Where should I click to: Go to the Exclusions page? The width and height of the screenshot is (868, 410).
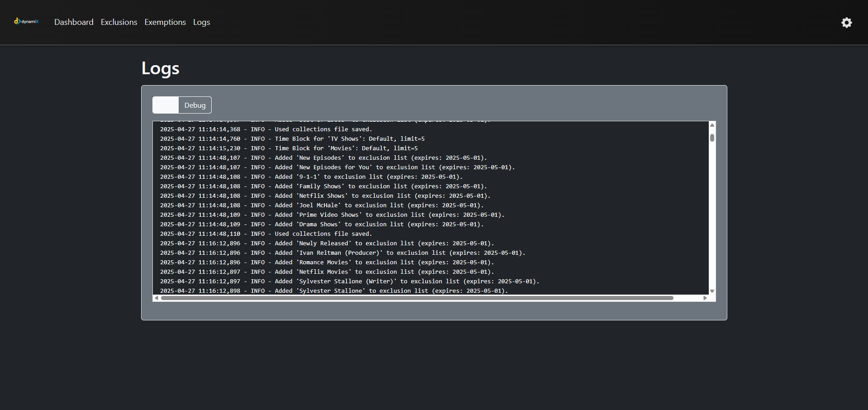(x=119, y=22)
